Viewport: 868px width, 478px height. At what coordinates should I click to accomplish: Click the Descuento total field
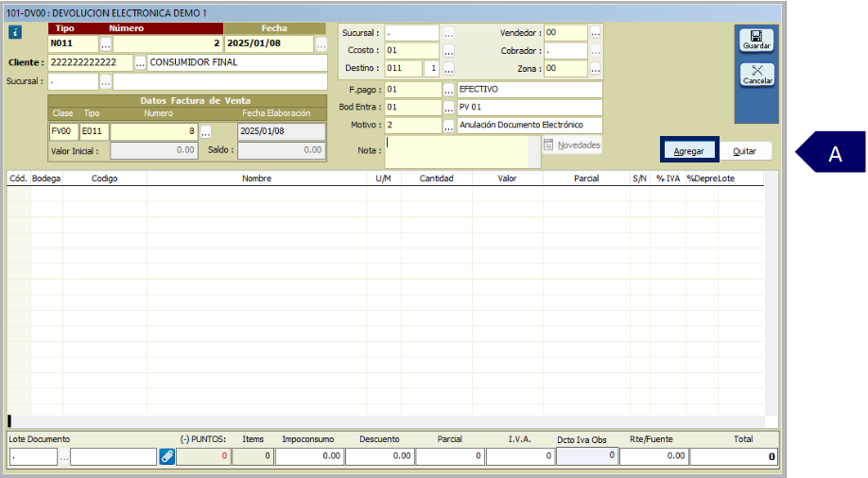(380, 456)
